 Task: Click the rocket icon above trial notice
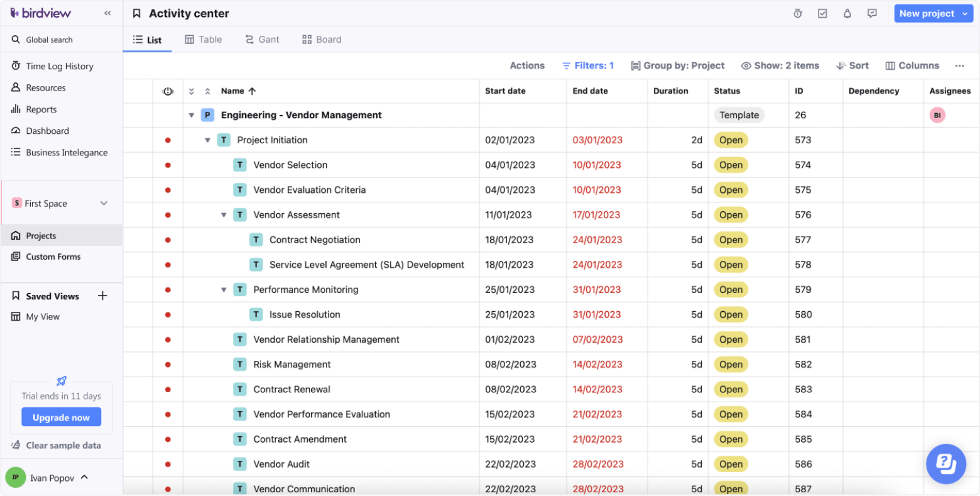pyautogui.click(x=62, y=381)
